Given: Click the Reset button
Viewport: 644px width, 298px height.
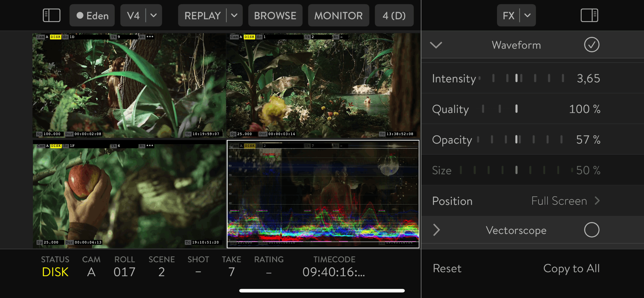Looking at the screenshot, I should [x=447, y=268].
